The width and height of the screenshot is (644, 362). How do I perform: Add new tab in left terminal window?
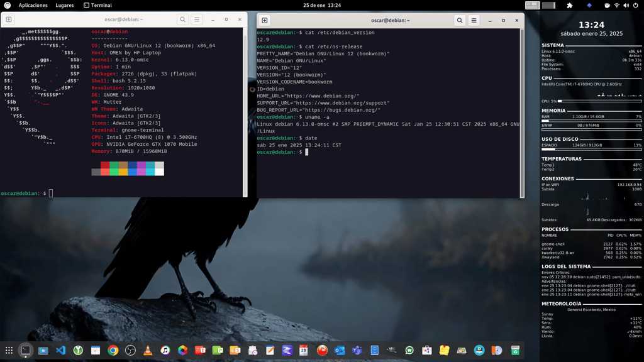click(x=9, y=19)
